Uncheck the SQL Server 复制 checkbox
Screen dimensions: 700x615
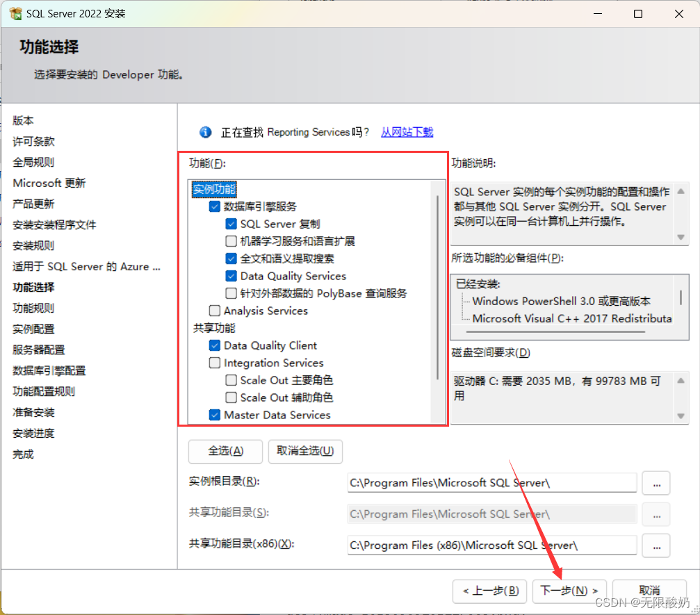(x=231, y=224)
